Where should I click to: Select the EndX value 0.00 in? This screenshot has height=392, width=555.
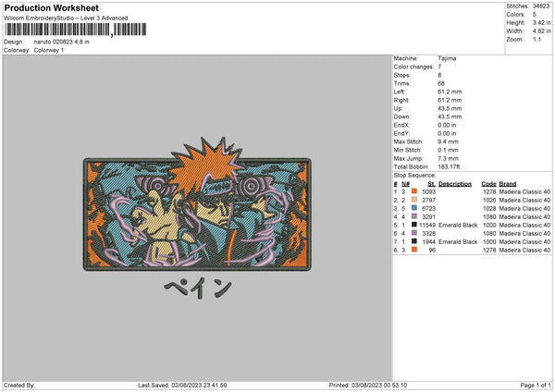(x=447, y=125)
